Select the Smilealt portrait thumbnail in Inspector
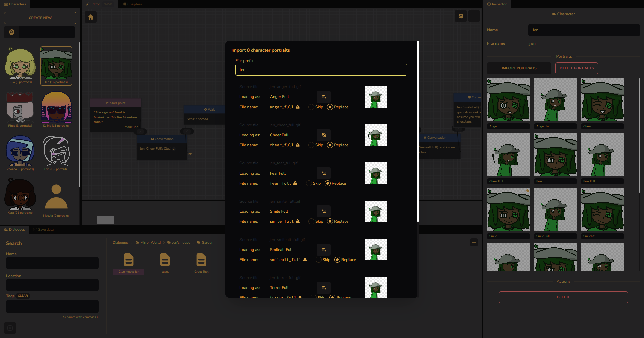644x338 pixels. [x=602, y=210]
